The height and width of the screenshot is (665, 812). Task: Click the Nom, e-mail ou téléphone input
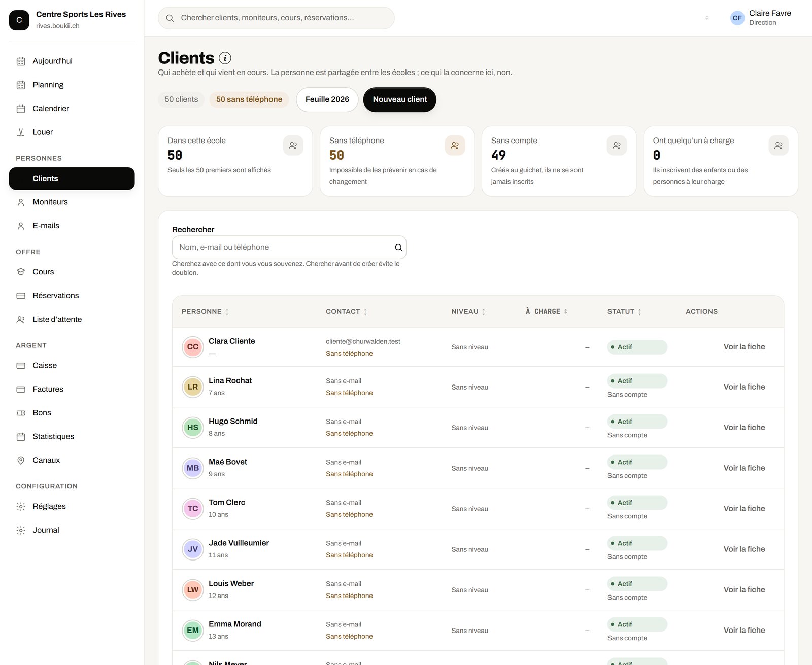coord(289,248)
